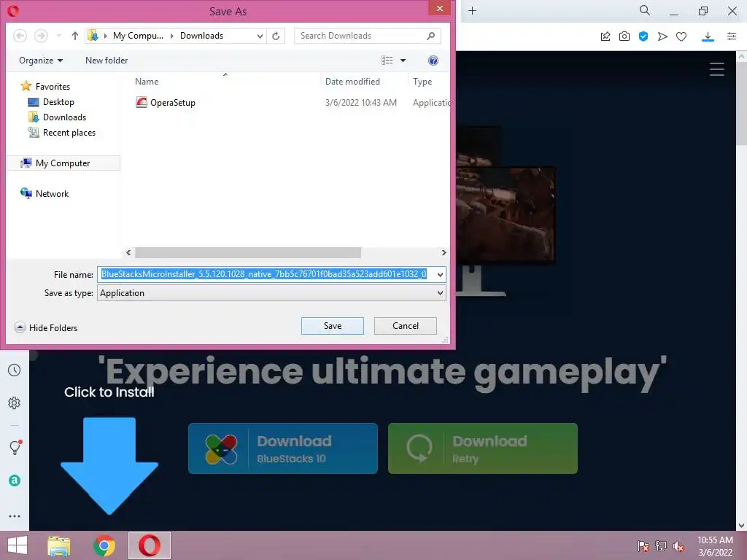
Task: Click the Opera page vertical scrollbar
Action: [x=742, y=102]
